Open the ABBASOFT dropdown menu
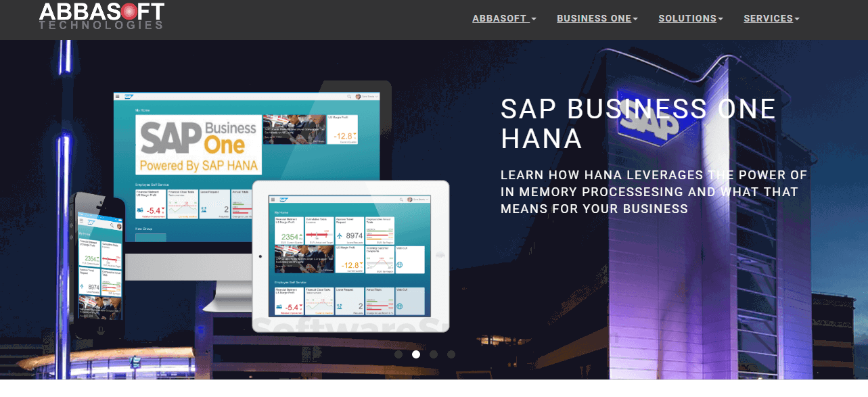Image resolution: width=868 pixels, height=397 pixels. 504,18
